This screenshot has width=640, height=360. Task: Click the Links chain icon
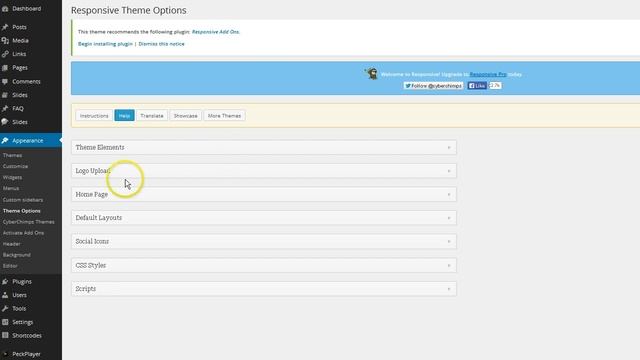pyautogui.click(x=5, y=54)
